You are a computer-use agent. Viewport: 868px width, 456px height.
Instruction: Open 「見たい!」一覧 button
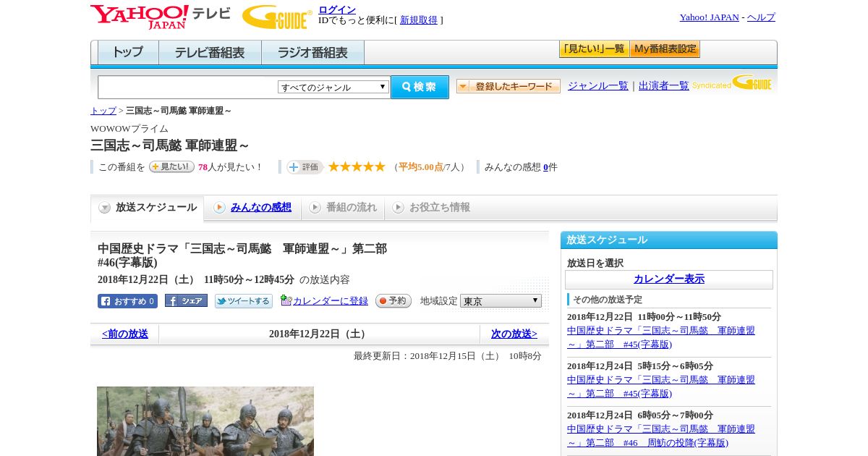pos(594,49)
